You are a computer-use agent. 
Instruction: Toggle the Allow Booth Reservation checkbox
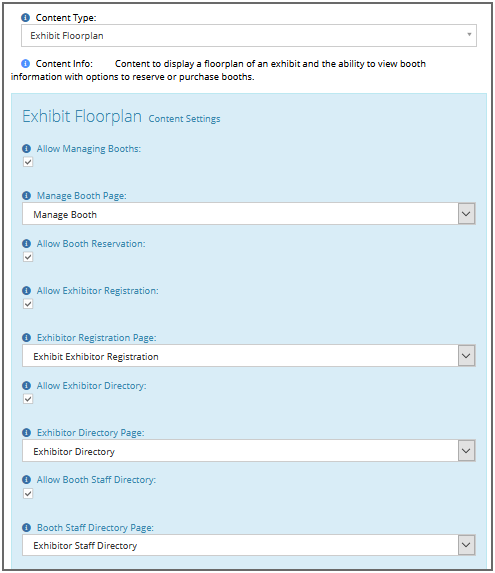coord(28,257)
